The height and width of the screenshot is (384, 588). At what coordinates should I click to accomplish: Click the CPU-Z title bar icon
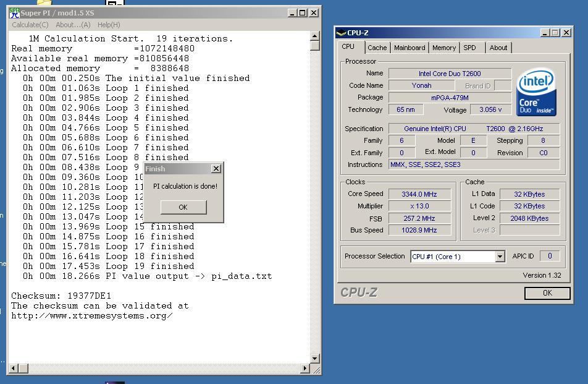pos(341,33)
